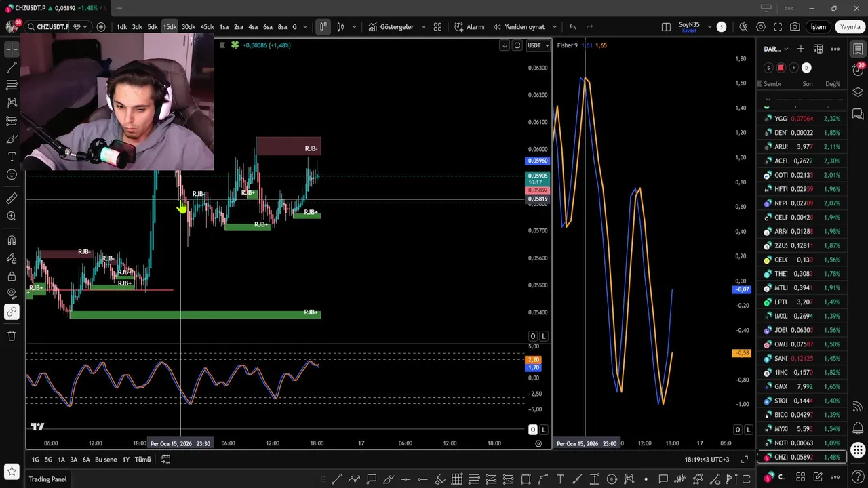
Task: Open the alerts clock icon in right sidebar
Action: (858, 70)
